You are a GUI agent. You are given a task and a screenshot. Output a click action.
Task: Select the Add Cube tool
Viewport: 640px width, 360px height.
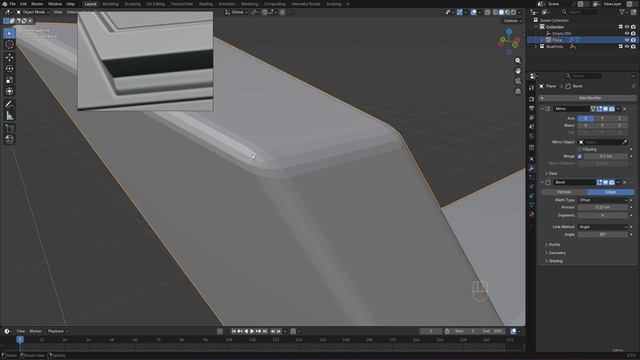[x=9, y=129]
